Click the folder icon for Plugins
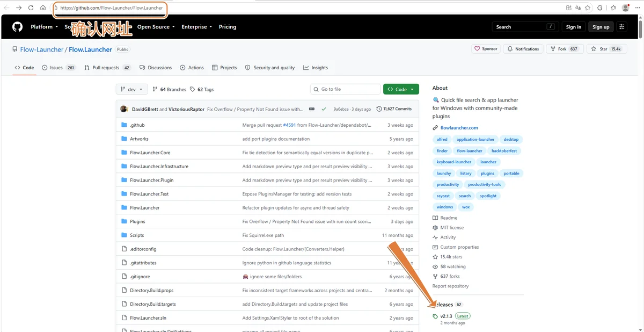Viewport: 644px width, 332px height. point(125,221)
